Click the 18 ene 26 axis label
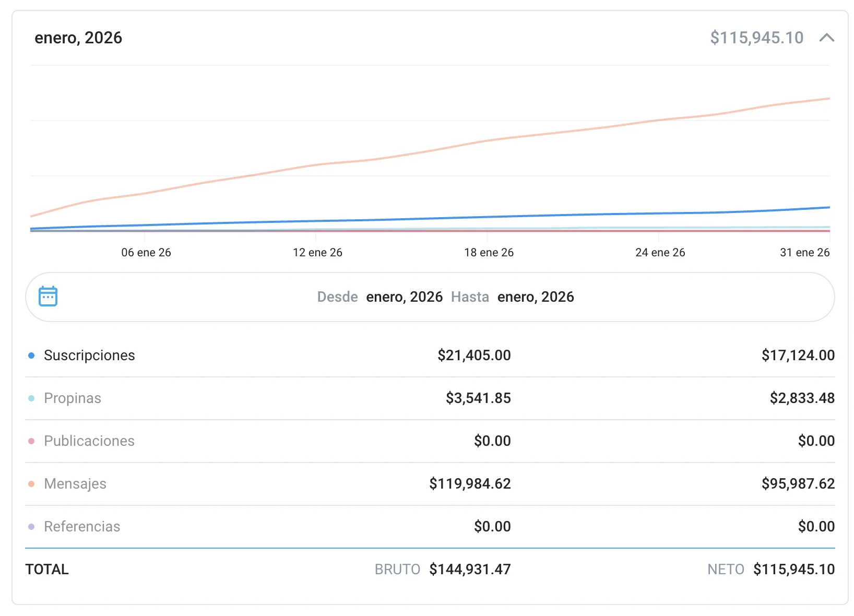 point(489,253)
